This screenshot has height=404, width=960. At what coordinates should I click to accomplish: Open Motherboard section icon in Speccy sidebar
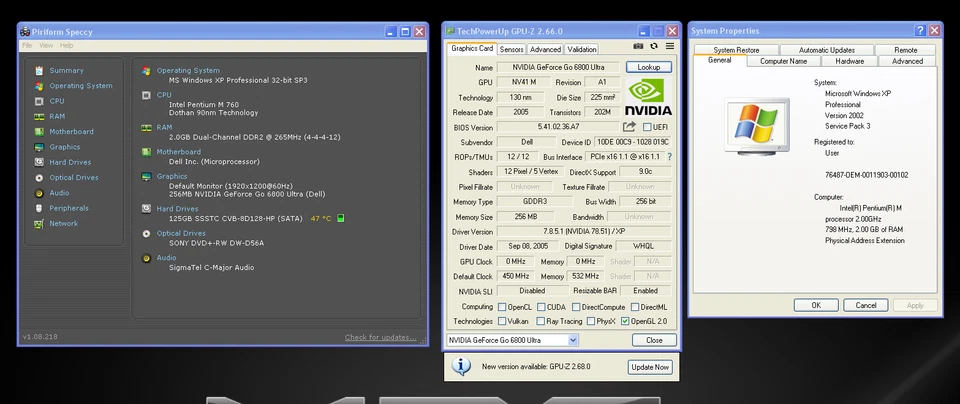click(x=39, y=131)
